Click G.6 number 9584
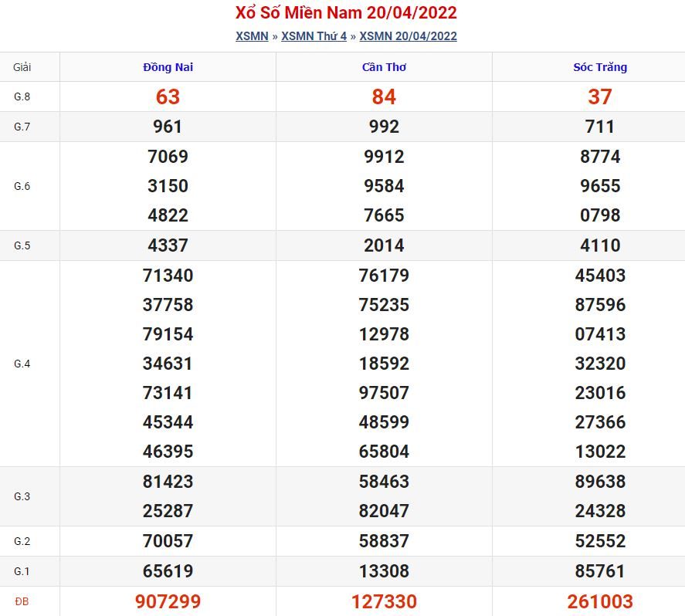 384,186
